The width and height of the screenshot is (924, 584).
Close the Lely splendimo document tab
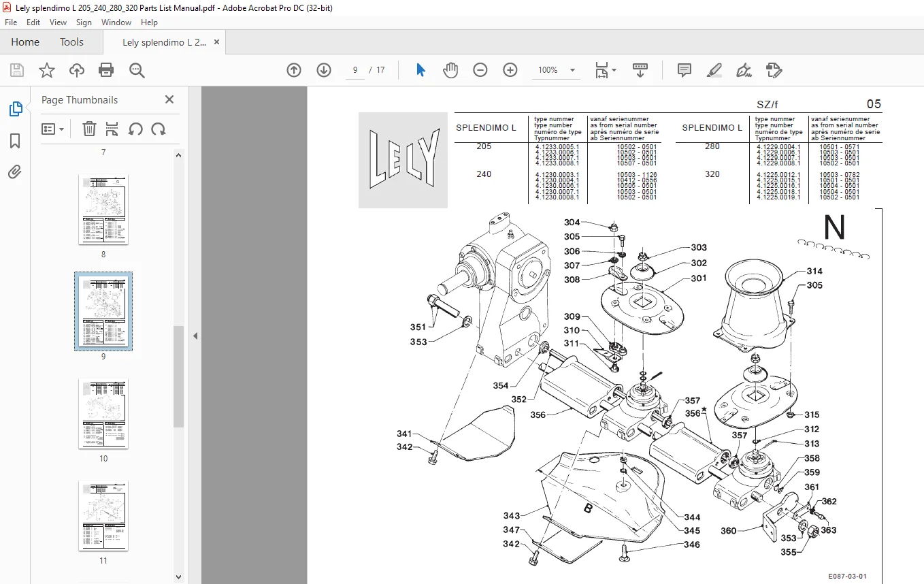click(x=217, y=42)
